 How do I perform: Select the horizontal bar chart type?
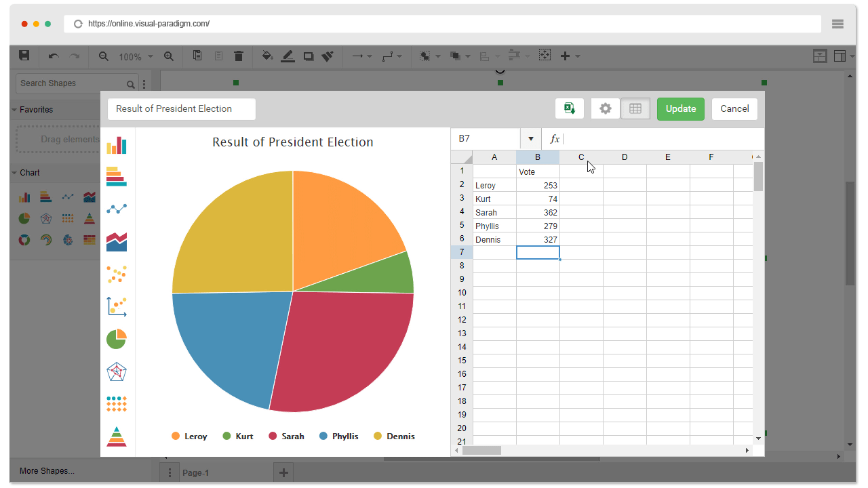117,176
